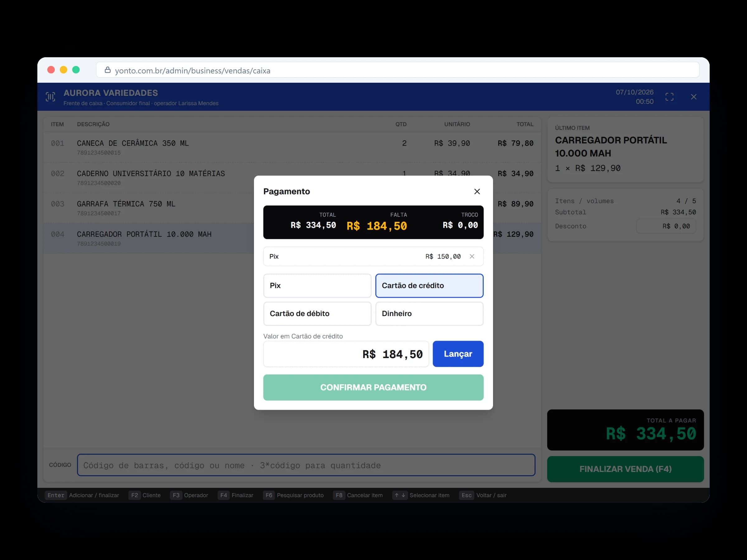Click Esc Voltar / sair shortcut hint
The width and height of the screenshot is (747, 560).
coord(482,495)
